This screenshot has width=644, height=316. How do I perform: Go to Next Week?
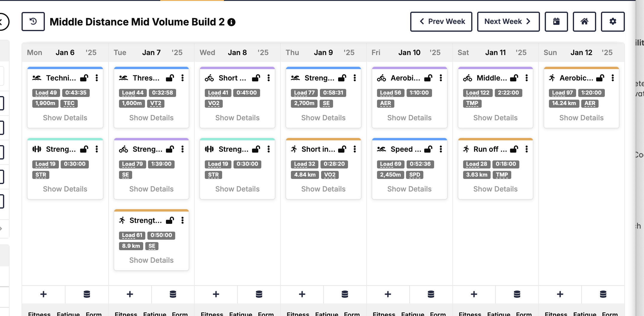click(x=508, y=22)
